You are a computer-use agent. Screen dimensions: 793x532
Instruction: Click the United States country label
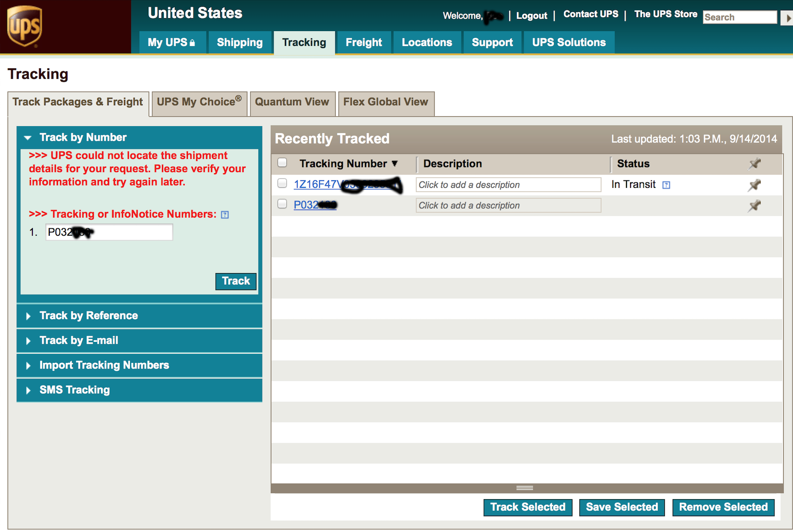tap(195, 13)
